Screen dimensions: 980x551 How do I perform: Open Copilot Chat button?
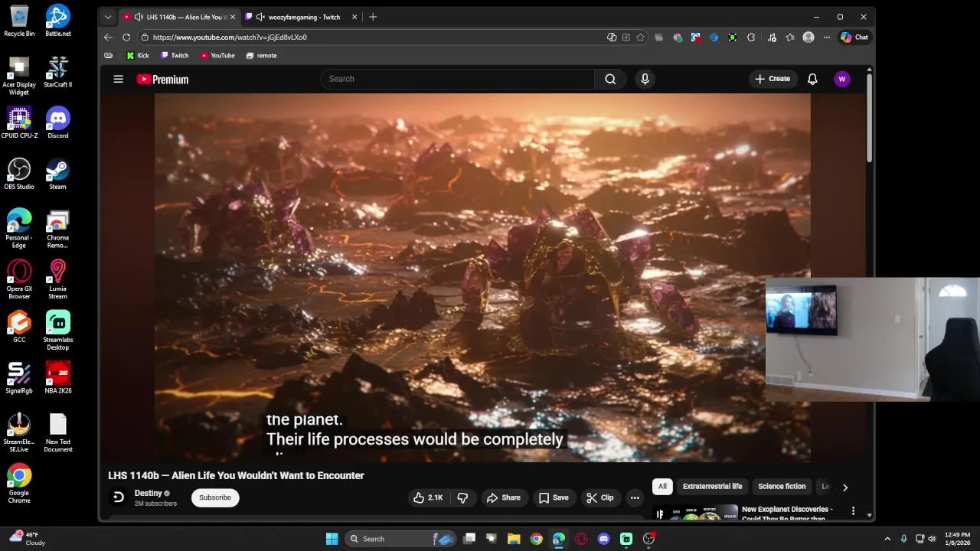(854, 37)
